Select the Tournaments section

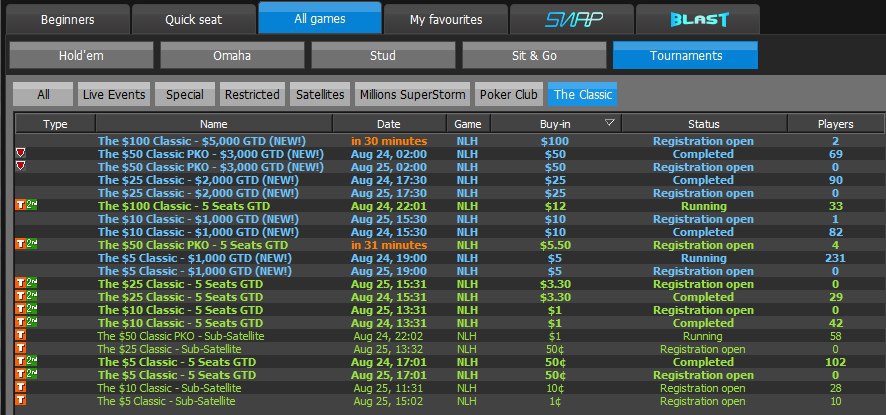(x=685, y=55)
